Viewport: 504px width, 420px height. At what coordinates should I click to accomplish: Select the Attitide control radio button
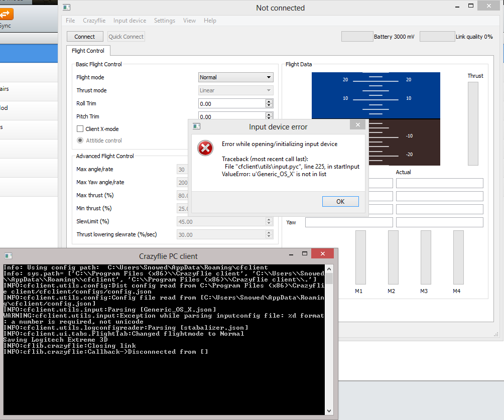click(80, 141)
